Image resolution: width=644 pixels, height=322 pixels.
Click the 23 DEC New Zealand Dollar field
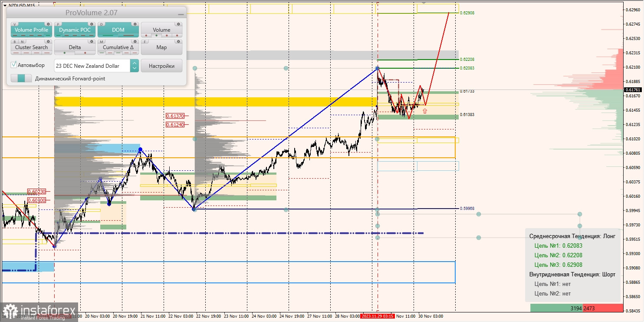[92, 66]
